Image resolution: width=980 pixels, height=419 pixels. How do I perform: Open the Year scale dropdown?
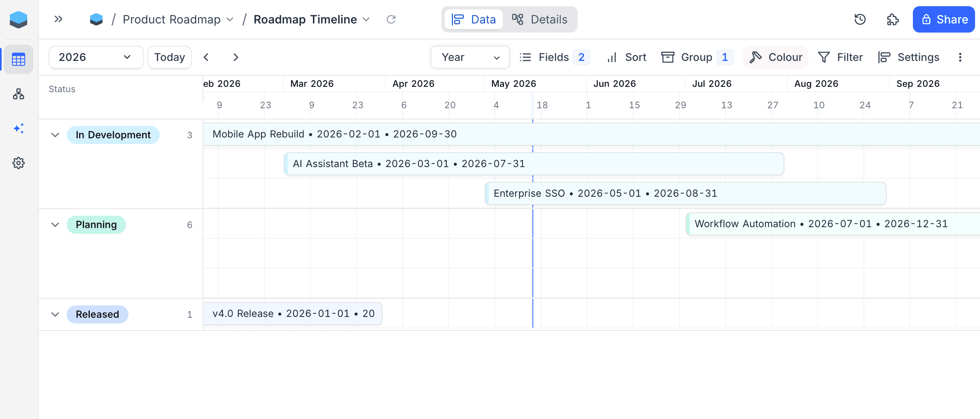tap(470, 57)
